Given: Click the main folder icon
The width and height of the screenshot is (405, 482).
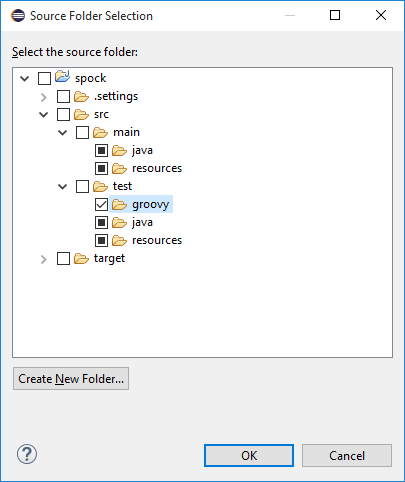Looking at the screenshot, I should (100, 133).
